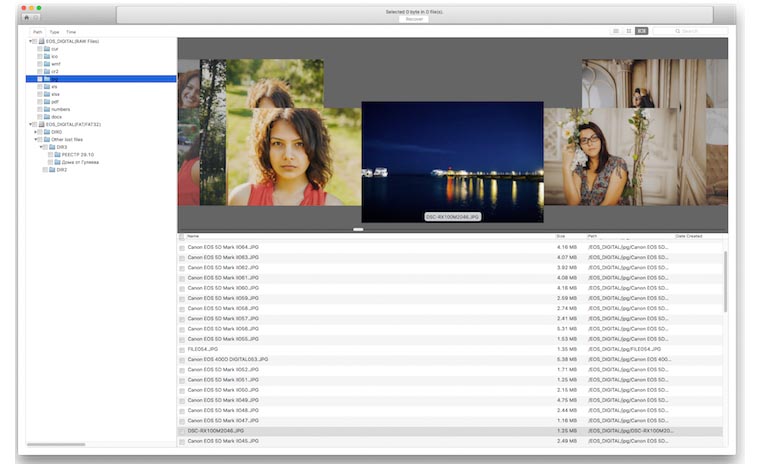
Task: Click the DIR3 folder icon
Action: coord(52,147)
